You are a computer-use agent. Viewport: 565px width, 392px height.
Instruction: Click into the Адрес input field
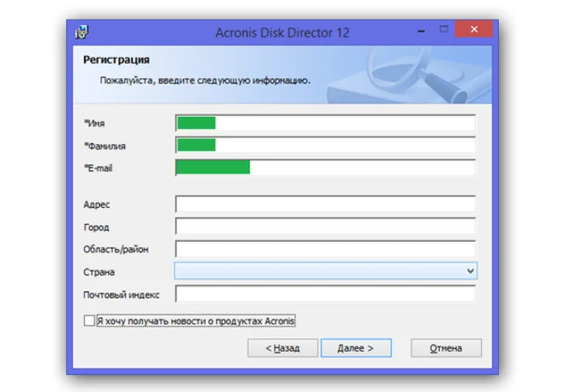pyautogui.click(x=325, y=204)
